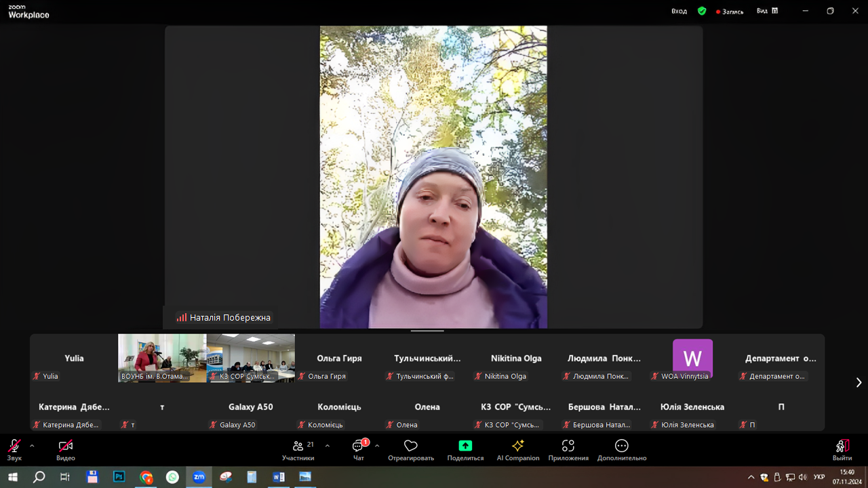The height and width of the screenshot is (488, 868).
Task: Open the More options ellipsis icon
Action: pos(621,446)
